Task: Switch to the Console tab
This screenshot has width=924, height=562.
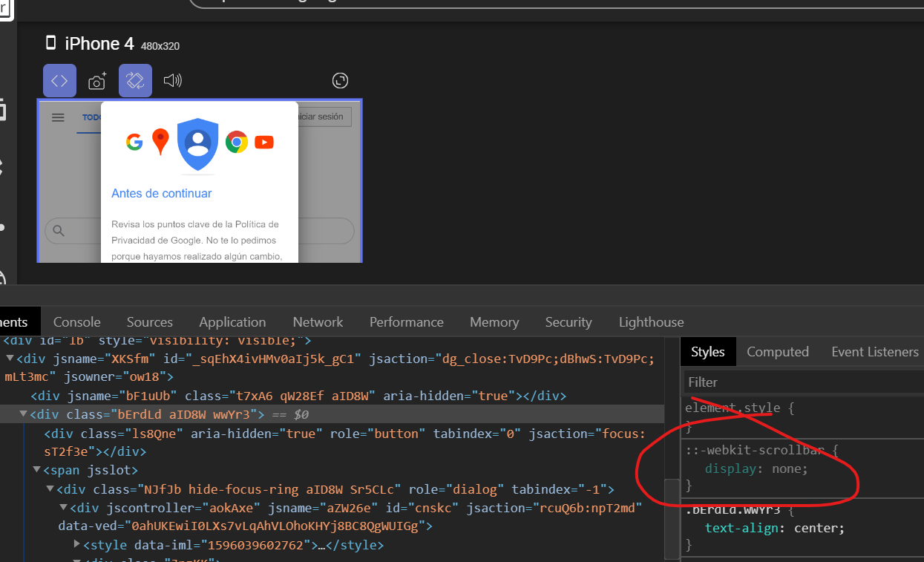Action: (x=77, y=322)
